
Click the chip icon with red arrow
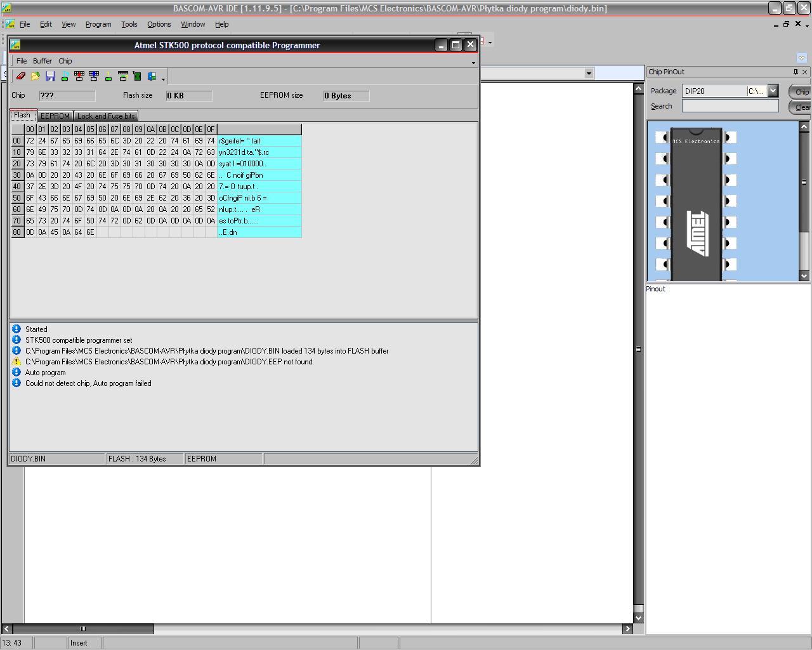click(x=79, y=77)
